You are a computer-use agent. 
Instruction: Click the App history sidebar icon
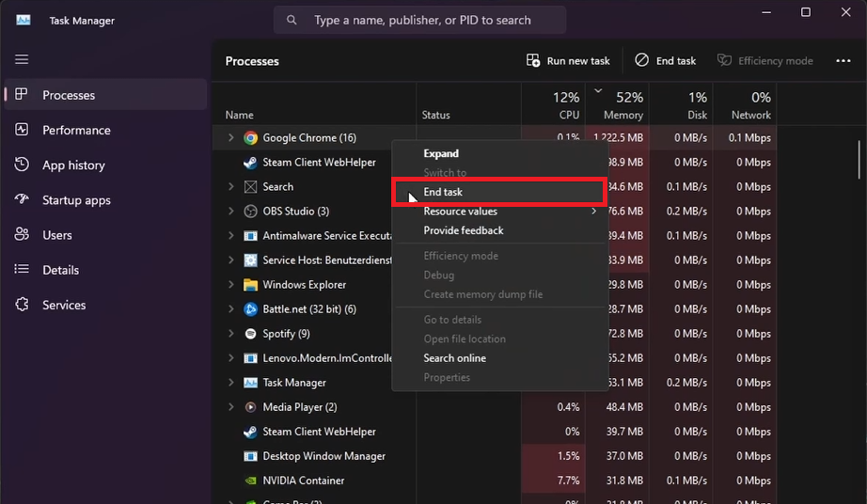coord(22,165)
